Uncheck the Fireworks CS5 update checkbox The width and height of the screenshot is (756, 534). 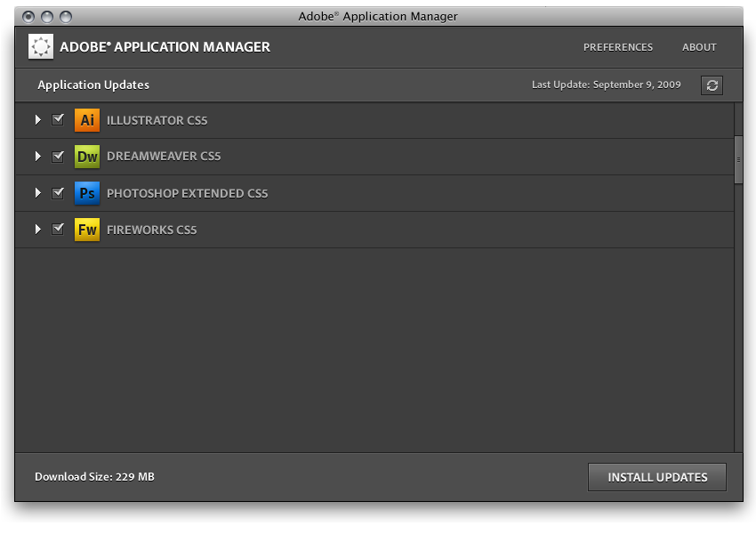[x=58, y=229]
